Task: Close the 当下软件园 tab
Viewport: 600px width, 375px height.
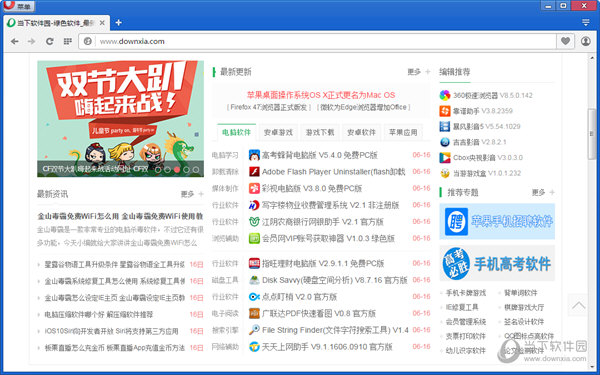Action: coord(102,23)
